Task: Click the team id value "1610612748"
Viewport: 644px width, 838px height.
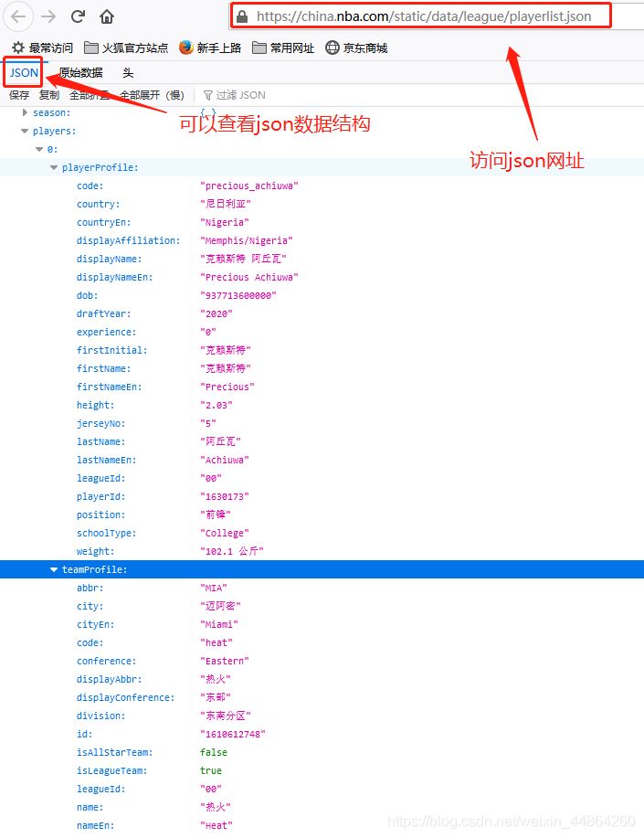Action: point(233,735)
